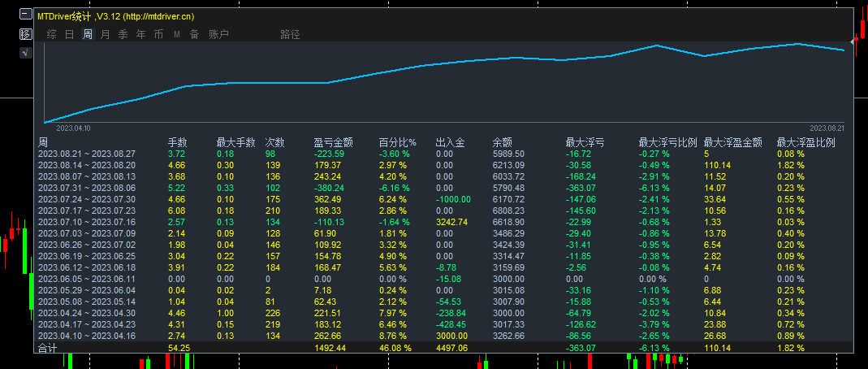Screen dimensions: 868x369
Task: Click the total deposit value 4497.06
Action: click(x=451, y=347)
